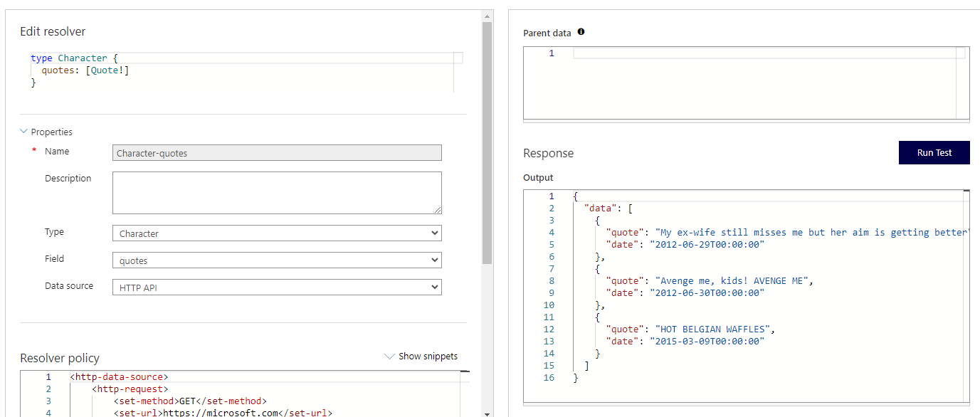Click the Parent data info icon
Image resolution: width=980 pixels, height=417 pixels.
point(581,32)
